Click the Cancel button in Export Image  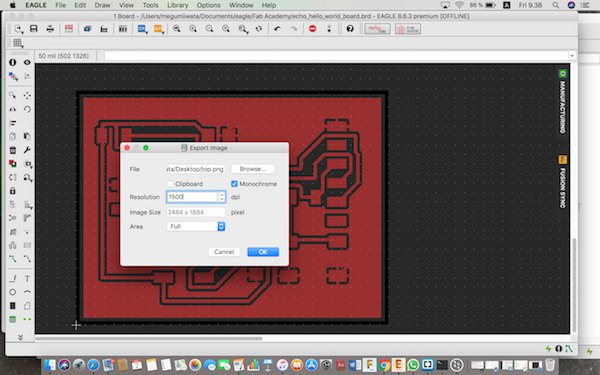tap(224, 252)
